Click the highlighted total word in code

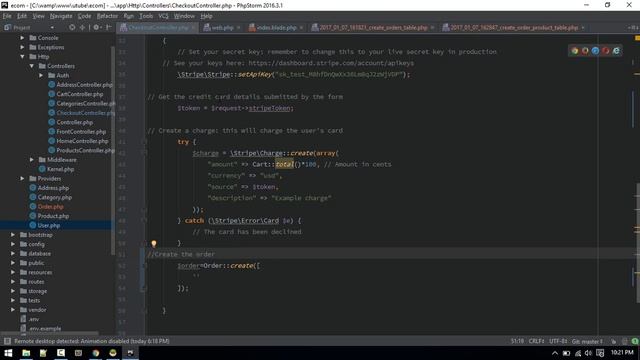284,164
